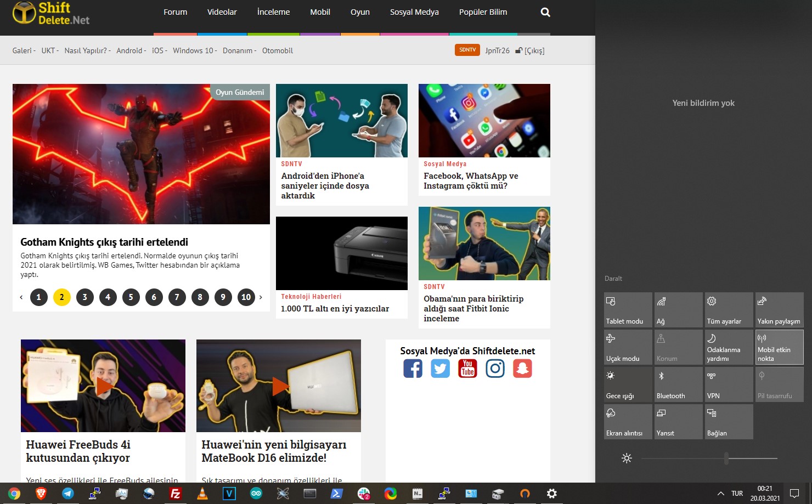Open the İnceleme navigation menu
Screen dimensions: 812x504
[273, 12]
